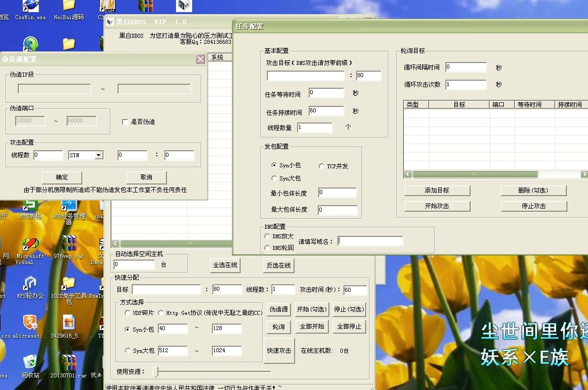The width and height of the screenshot is (588, 390).
Task: Choose UDP碎片 in 方式选择
Action: (x=128, y=312)
